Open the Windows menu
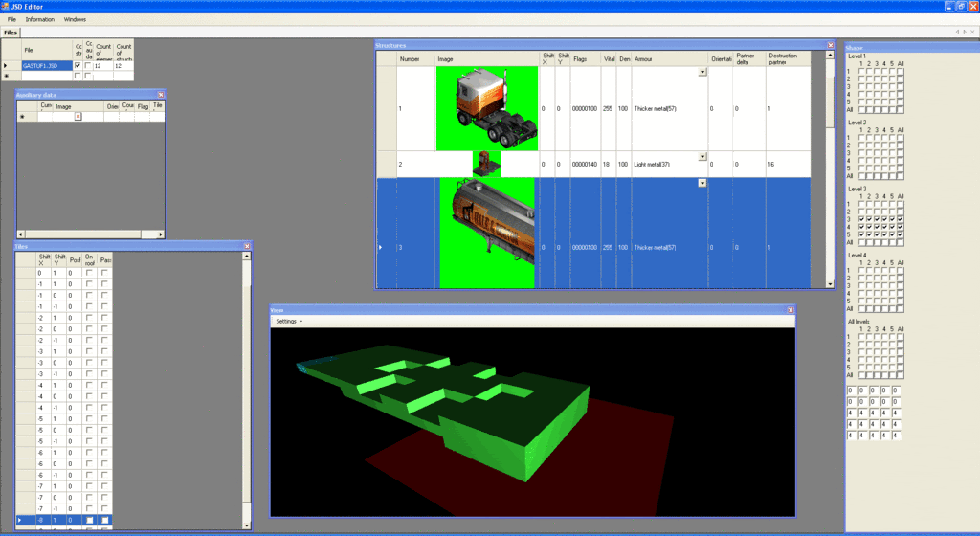The width and height of the screenshot is (980, 536). pos(75,19)
